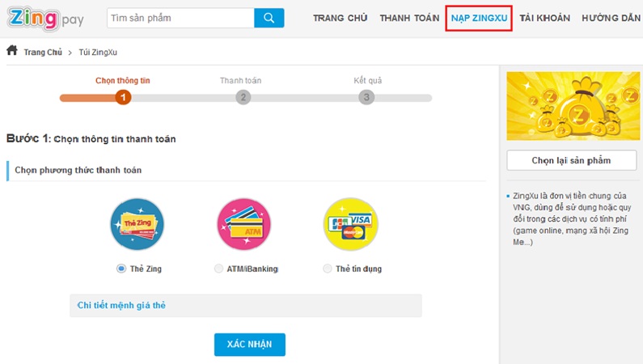Click step 2 Thanh toán progress marker

pos(243,97)
